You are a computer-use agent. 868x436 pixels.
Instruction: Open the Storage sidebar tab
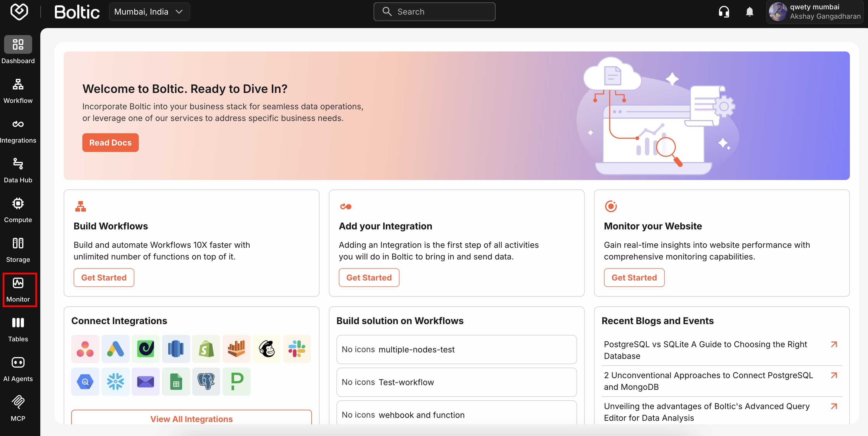click(18, 250)
